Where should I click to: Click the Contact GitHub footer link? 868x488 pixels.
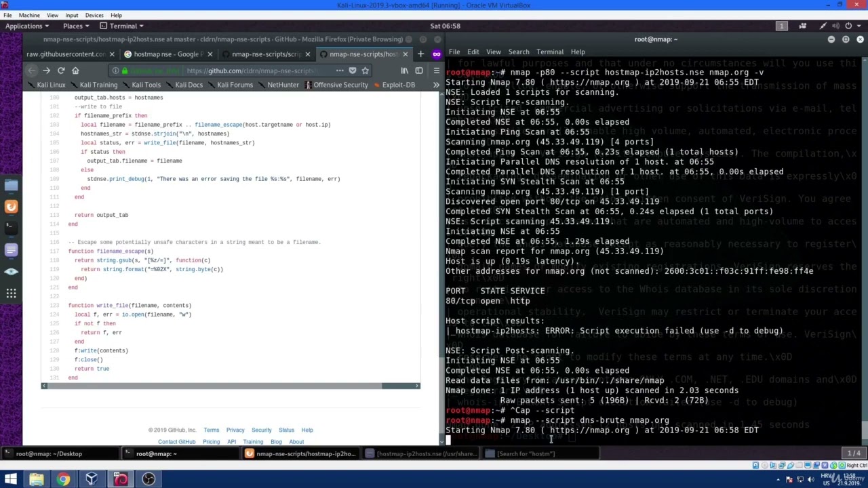[177, 442]
